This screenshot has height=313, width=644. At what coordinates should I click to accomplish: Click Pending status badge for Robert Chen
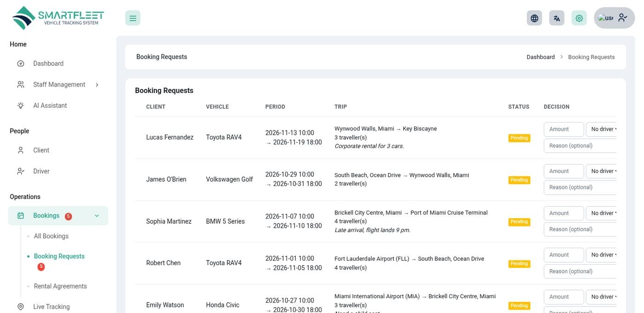[x=519, y=264]
